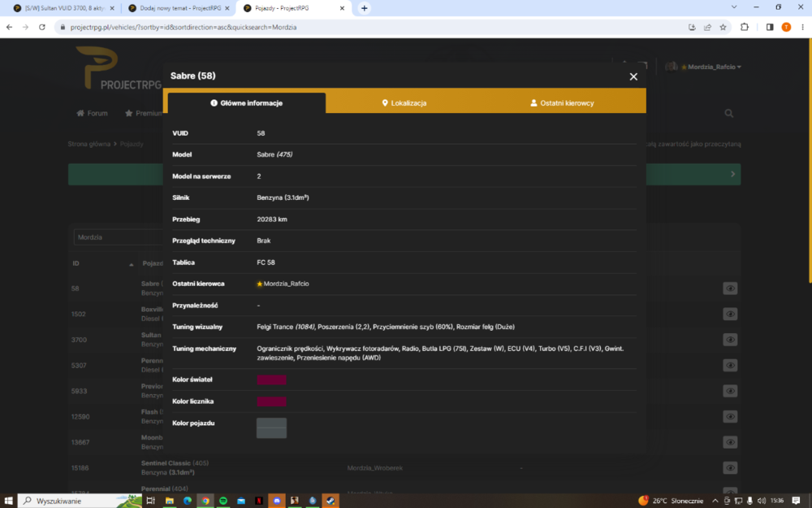Open Discord from the taskbar
This screenshot has width=812, height=508.
point(277,501)
